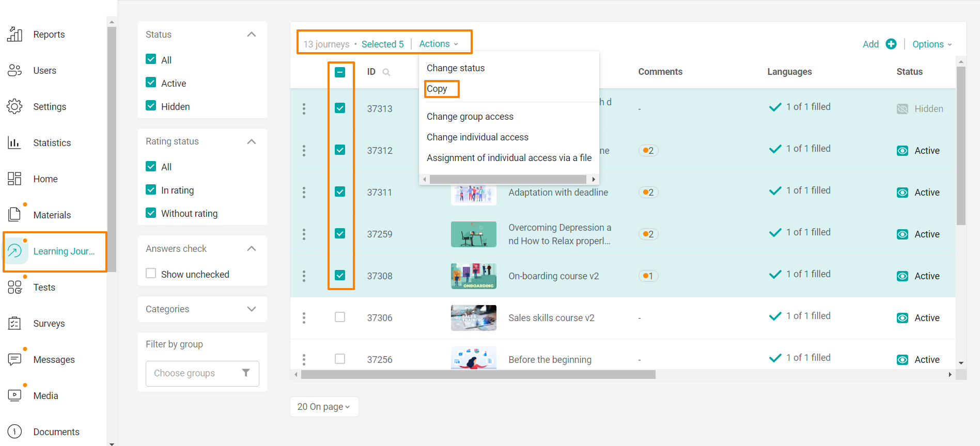
Task: Collapse the Status filter panel
Action: (252, 34)
